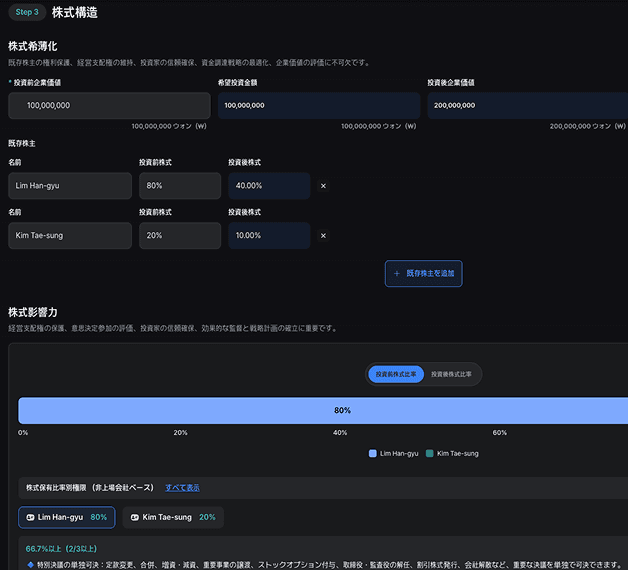Click the 株式影響力 section title

pos(33,312)
